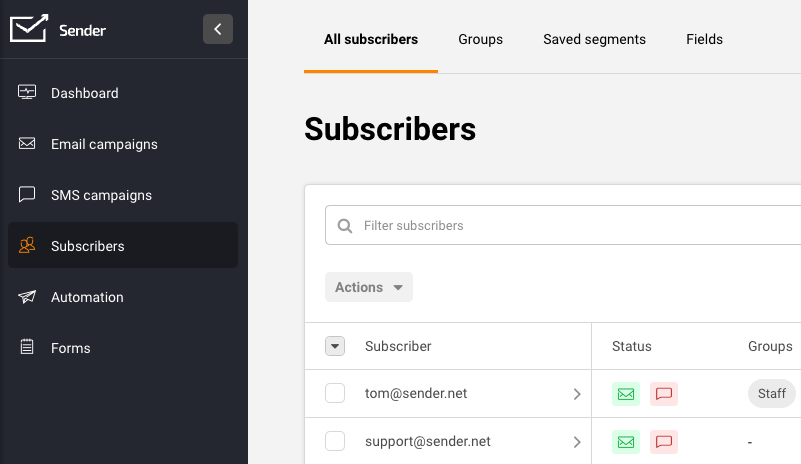Open the Actions dropdown

click(368, 287)
